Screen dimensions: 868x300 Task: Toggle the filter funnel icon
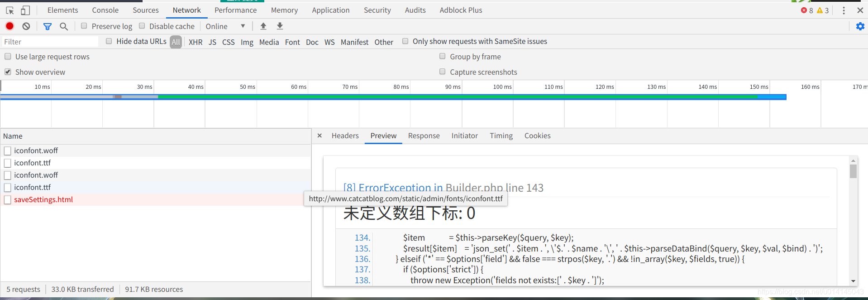[x=47, y=26]
